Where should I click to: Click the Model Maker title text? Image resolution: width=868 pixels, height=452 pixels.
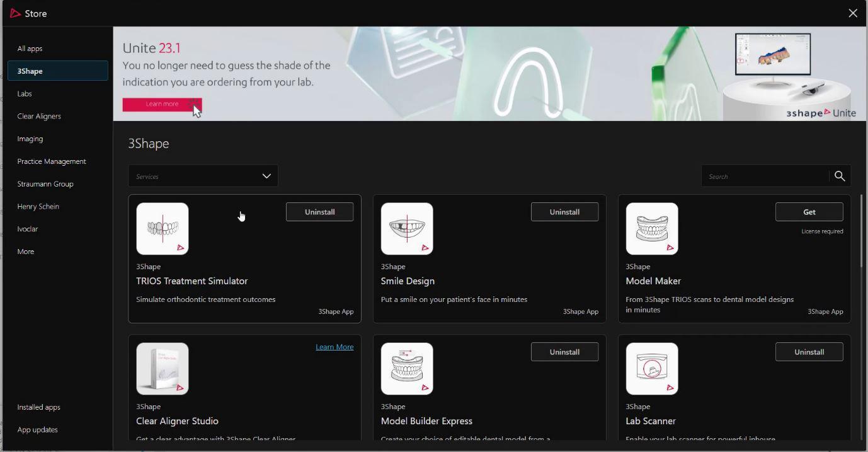pyautogui.click(x=653, y=281)
